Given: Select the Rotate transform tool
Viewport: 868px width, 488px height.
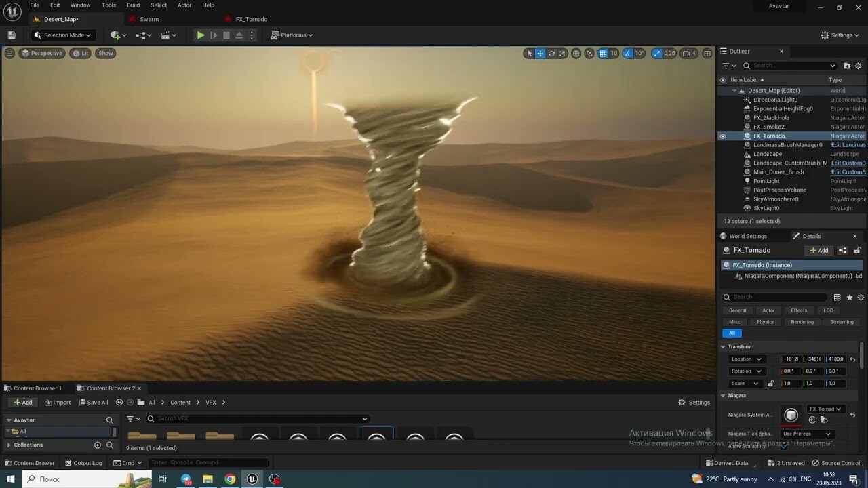Looking at the screenshot, I should tap(551, 53).
